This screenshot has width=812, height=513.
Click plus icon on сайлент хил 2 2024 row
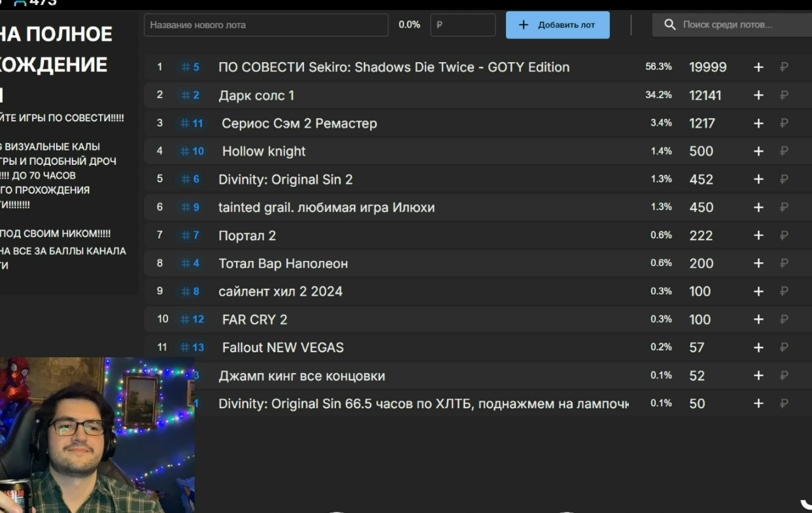click(758, 292)
